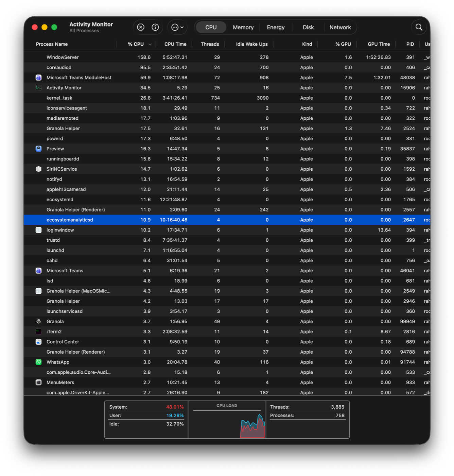Select the com.apple.DriverKit-Apple... row
This screenshot has width=454, height=476.
point(227,392)
